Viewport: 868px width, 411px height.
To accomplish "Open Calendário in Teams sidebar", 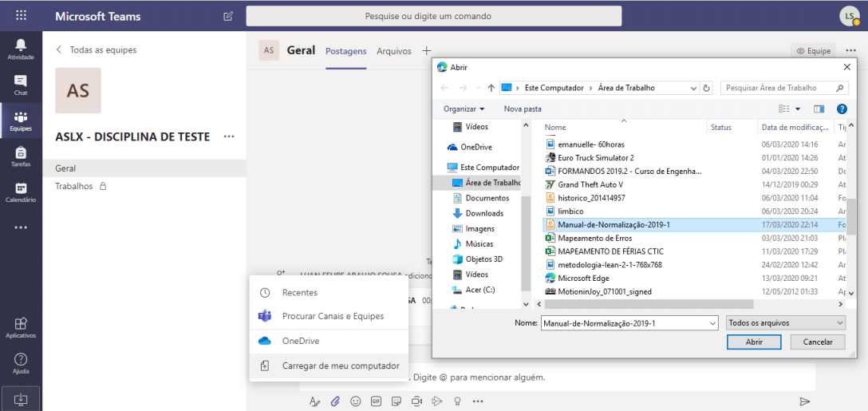I will 21,192.
